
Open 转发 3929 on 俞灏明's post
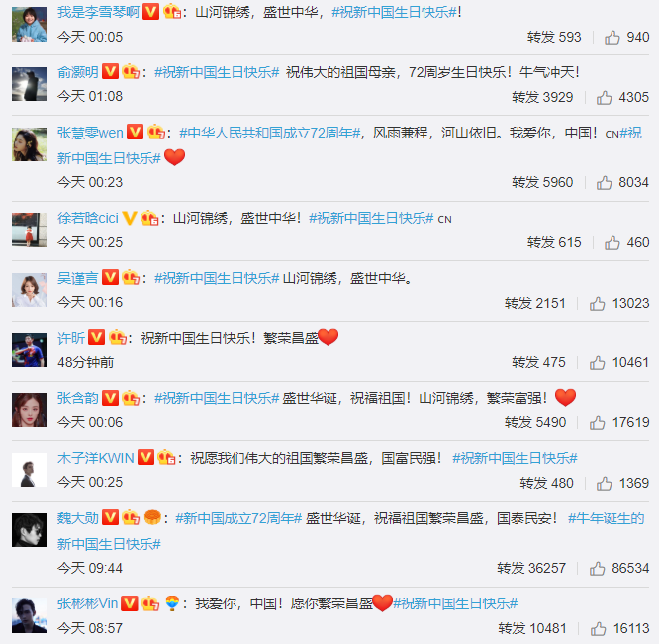(542, 97)
